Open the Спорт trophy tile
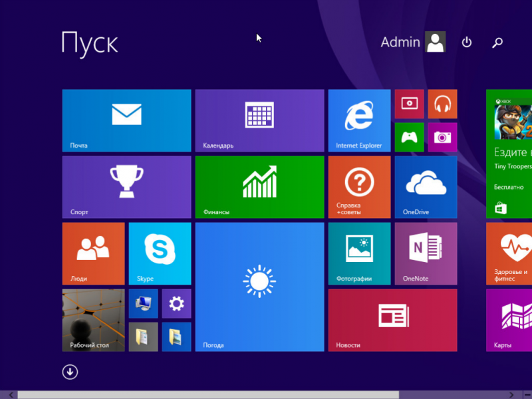This screenshot has width=532, height=399. coord(126,187)
